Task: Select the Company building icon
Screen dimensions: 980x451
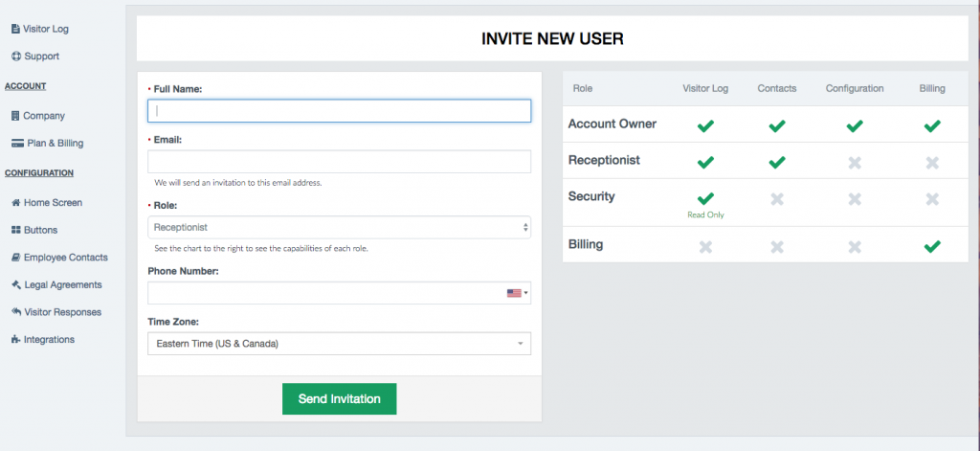Action: (x=15, y=116)
